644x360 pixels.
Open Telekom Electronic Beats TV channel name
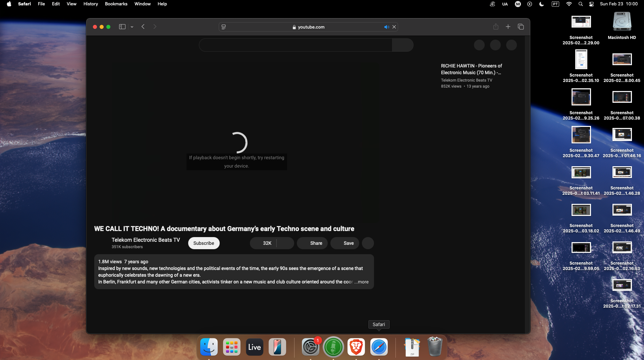pos(146,240)
